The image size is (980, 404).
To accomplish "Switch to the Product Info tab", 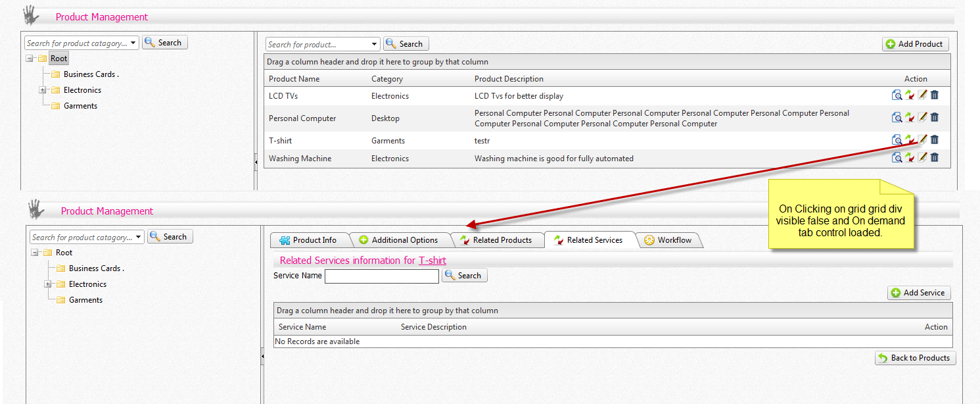I will pos(309,240).
